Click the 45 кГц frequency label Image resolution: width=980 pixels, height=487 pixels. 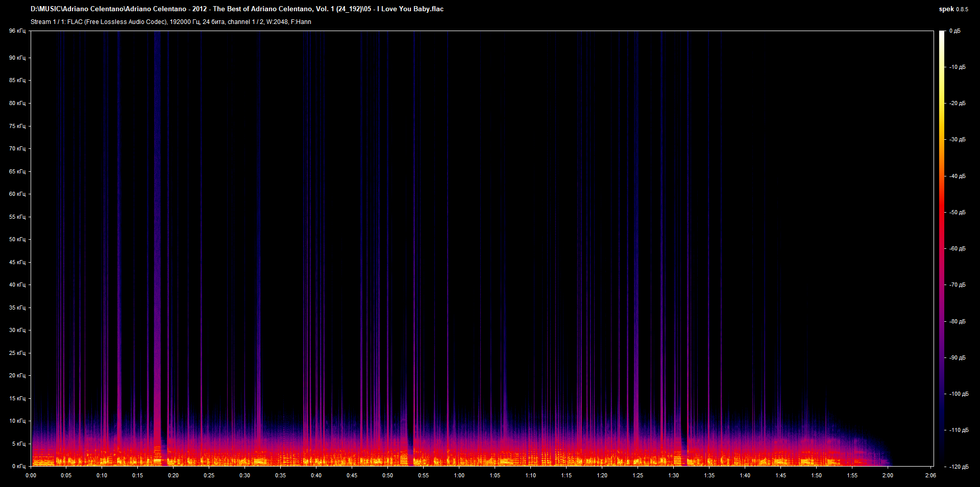pyautogui.click(x=17, y=262)
